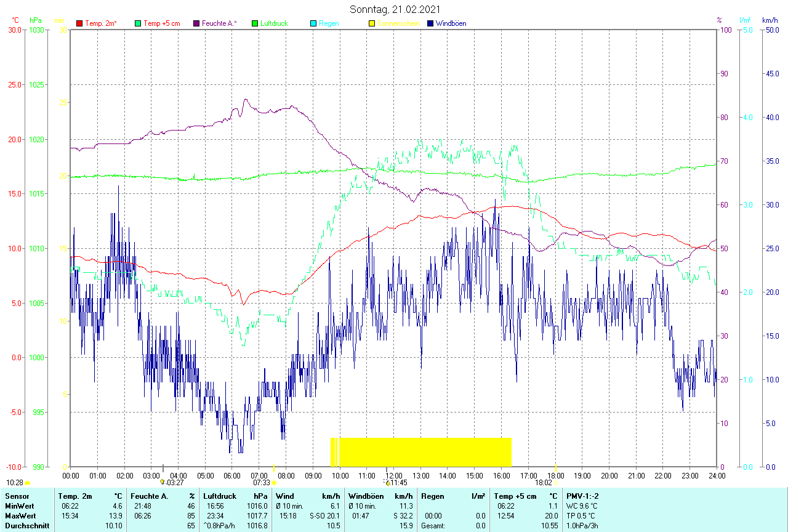Click the air pressure maximum value 1017.7
This screenshot has height=532, width=788.
click(x=256, y=516)
